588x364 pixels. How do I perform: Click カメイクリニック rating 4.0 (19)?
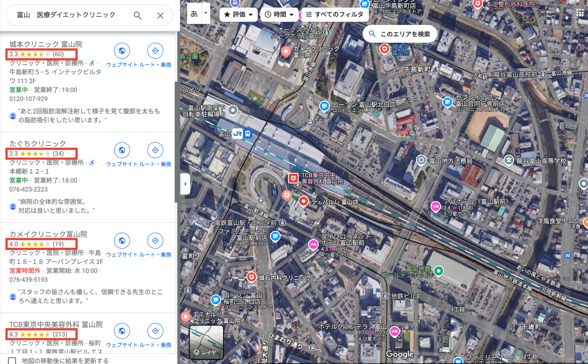[36, 244]
